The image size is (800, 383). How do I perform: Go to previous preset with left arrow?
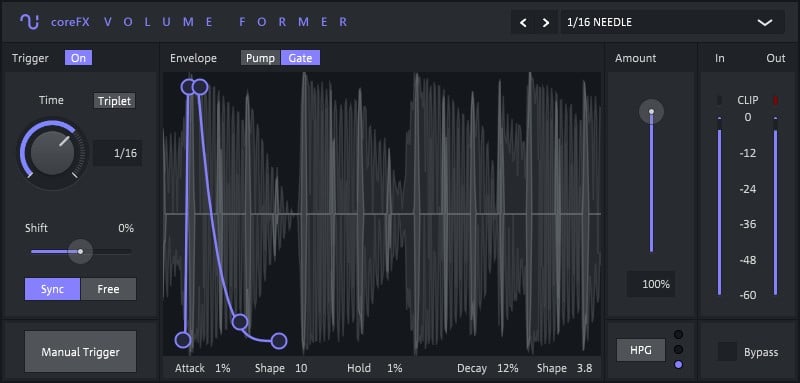coord(523,22)
